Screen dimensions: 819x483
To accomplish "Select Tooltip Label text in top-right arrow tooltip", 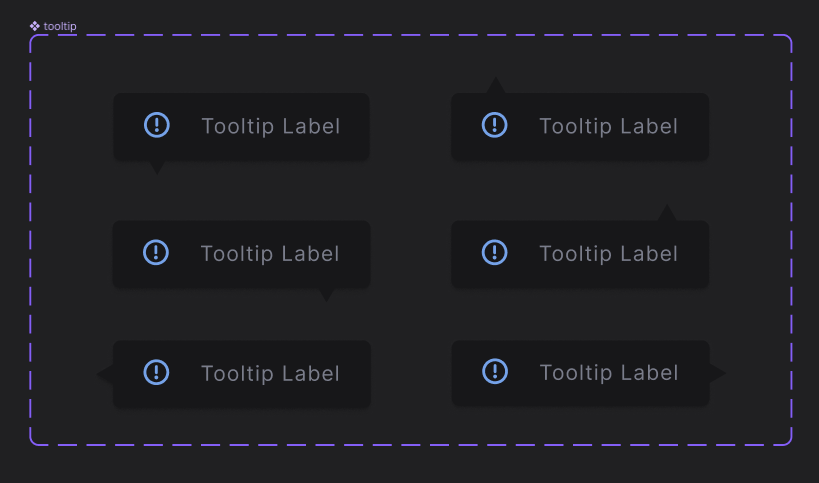I will point(609,254).
